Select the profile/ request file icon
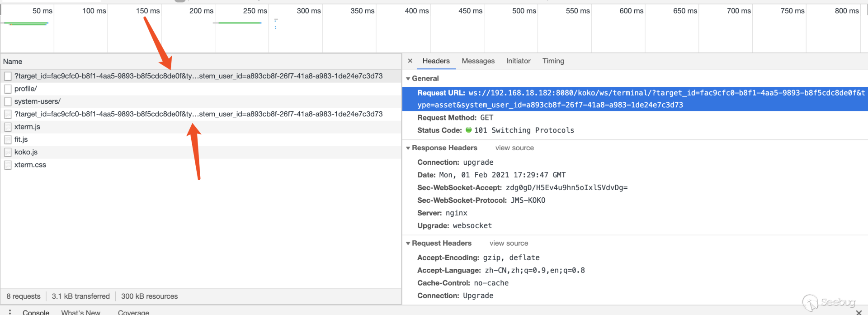This screenshot has width=868, height=315. (8, 89)
